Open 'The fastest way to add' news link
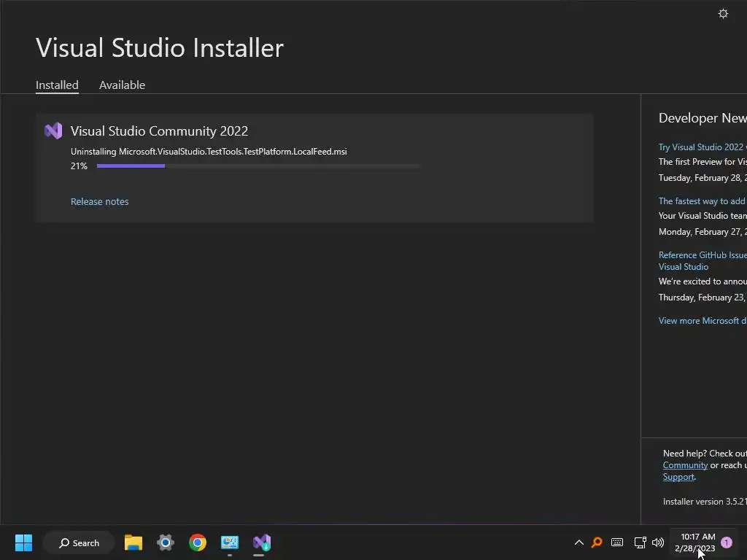The image size is (747, 560). pos(703,201)
